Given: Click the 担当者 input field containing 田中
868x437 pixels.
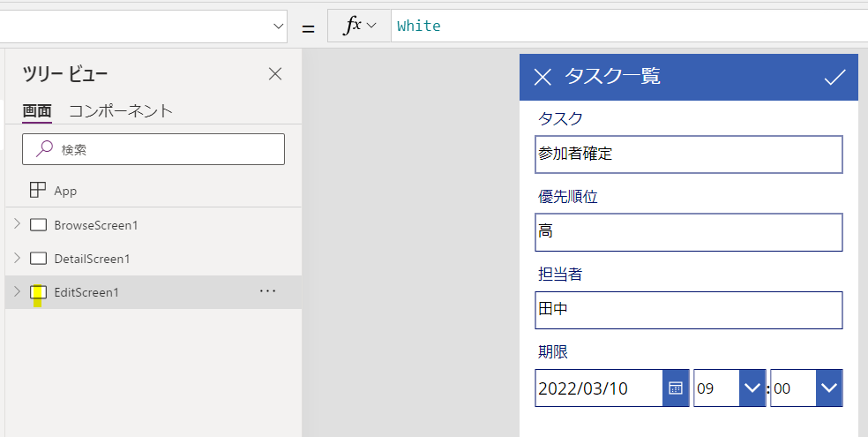Looking at the screenshot, I should 688,311.
